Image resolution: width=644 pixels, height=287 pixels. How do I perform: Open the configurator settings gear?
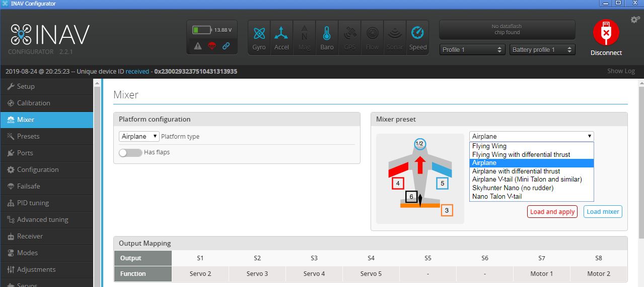point(635,19)
